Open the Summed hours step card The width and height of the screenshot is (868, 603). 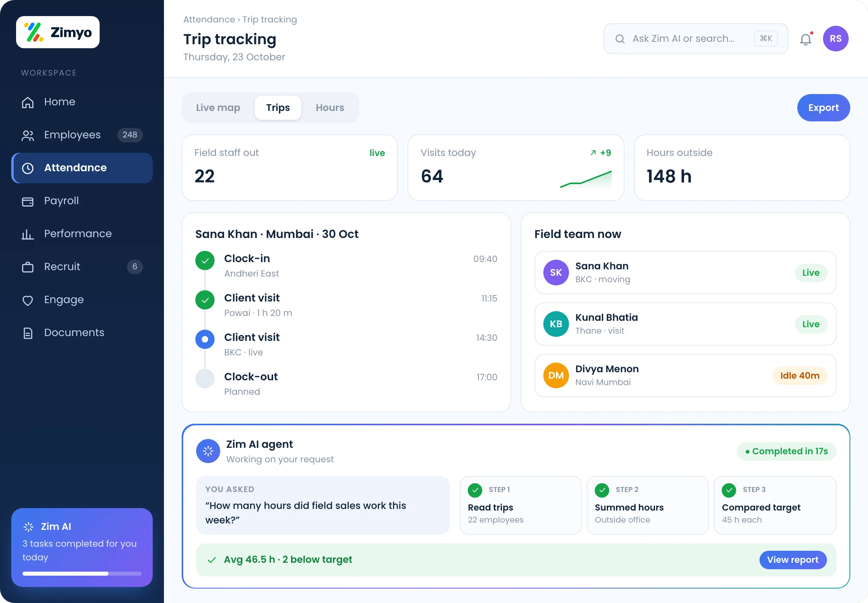(x=648, y=505)
